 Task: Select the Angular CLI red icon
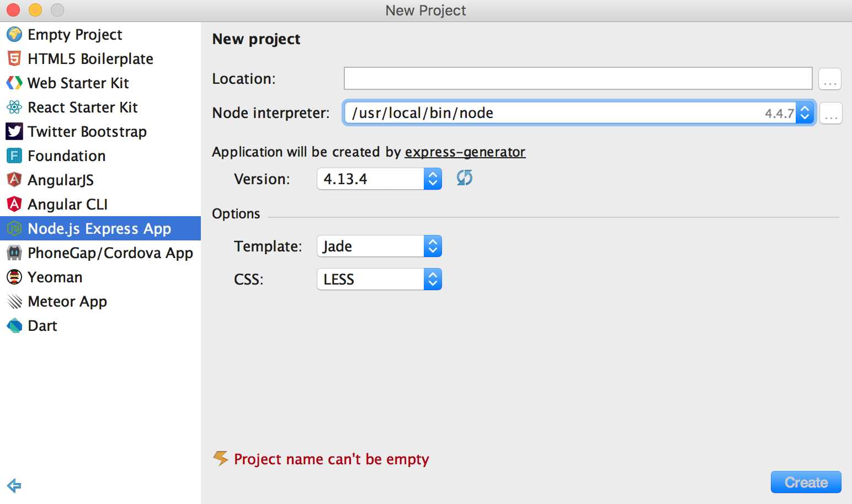click(x=14, y=204)
